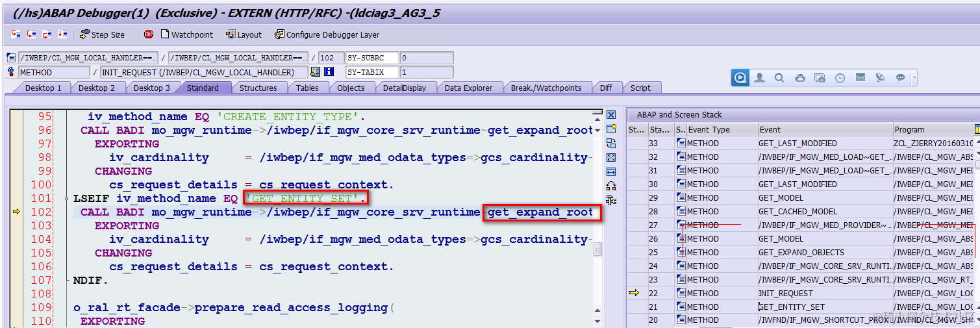Switch to Desktop 1 tab
Image resolution: width=980 pixels, height=328 pixels.
43,88
